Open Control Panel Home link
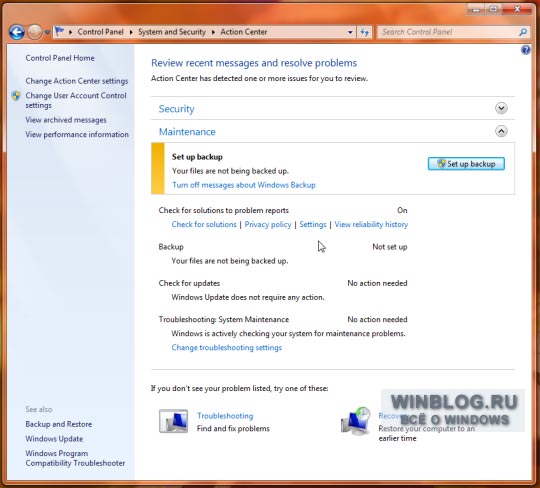Image resolution: width=540 pixels, height=488 pixels. (60, 58)
